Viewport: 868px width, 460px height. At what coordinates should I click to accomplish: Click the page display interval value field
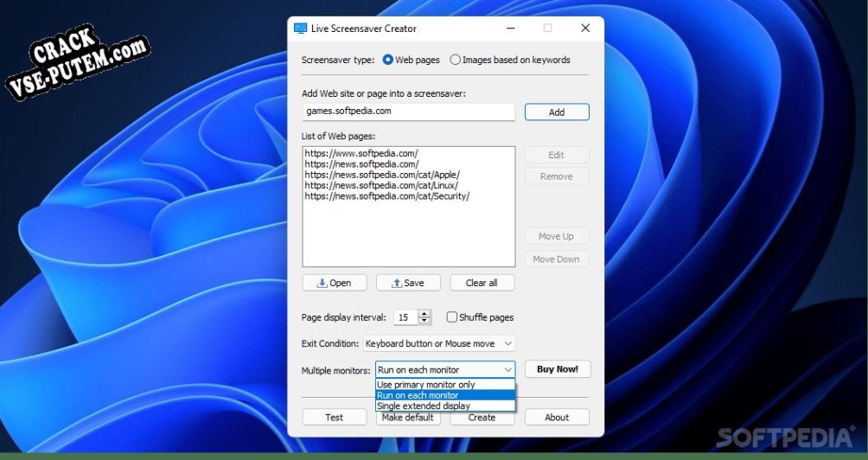pos(405,317)
